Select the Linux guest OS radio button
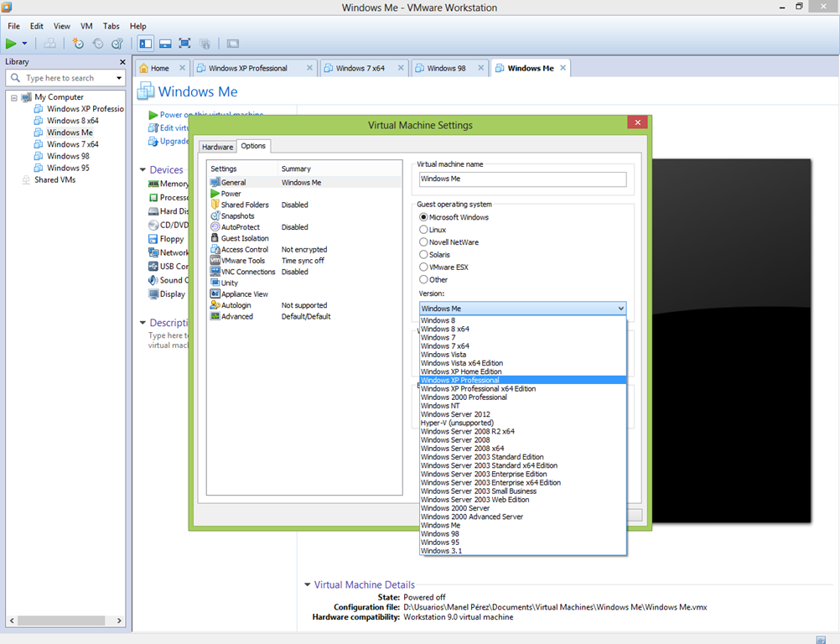Screen dimensions: 840x644 [423, 230]
